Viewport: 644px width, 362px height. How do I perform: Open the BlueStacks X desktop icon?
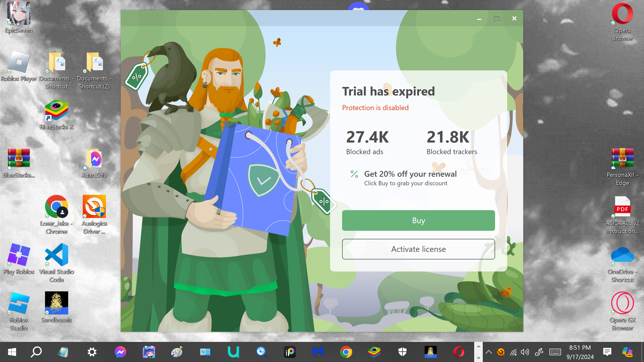56,111
